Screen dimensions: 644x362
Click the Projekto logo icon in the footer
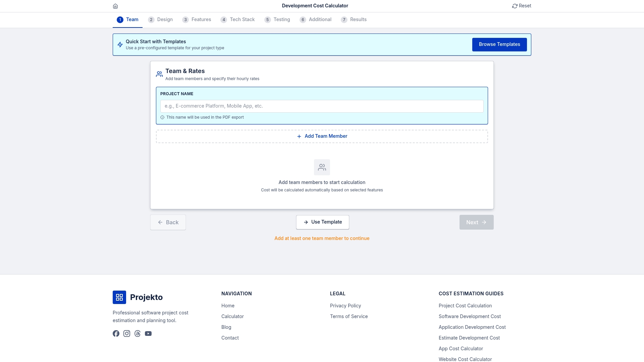pyautogui.click(x=119, y=297)
